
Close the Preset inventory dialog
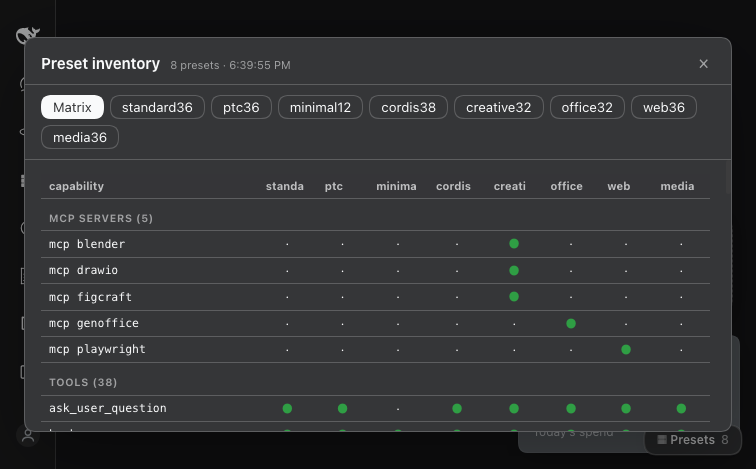coord(703,64)
